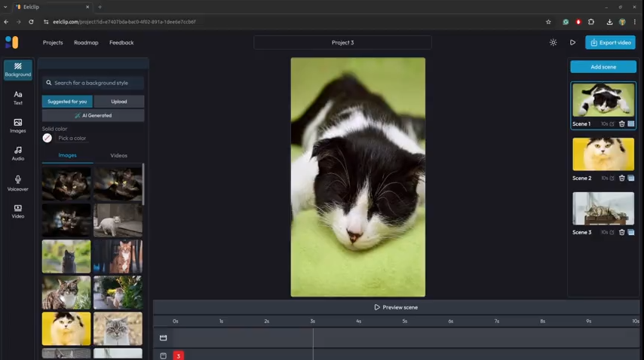Image resolution: width=644 pixels, height=360 pixels.
Task: Bookmark this page with star icon
Action: click(x=548, y=22)
